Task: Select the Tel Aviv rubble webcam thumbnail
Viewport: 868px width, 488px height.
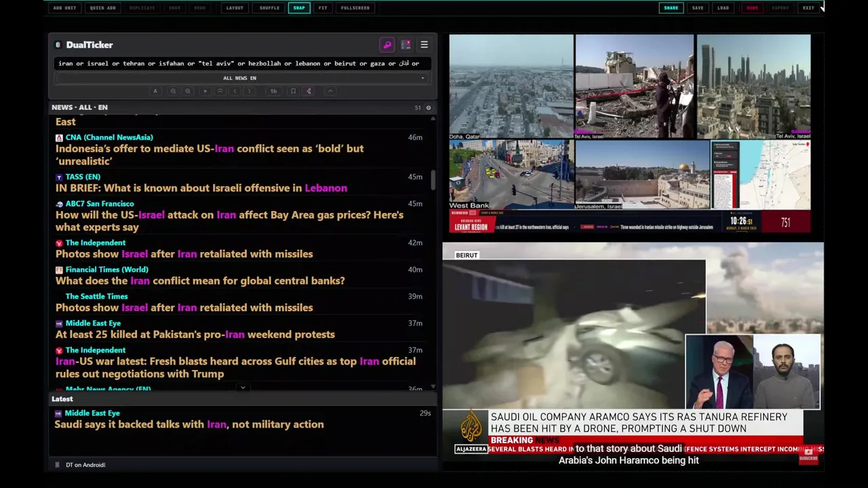Action: click(x=634, y=87)
